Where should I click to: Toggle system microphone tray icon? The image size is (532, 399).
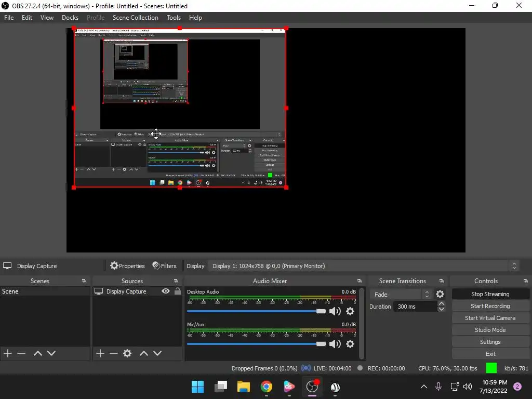(x=438, y=387)
